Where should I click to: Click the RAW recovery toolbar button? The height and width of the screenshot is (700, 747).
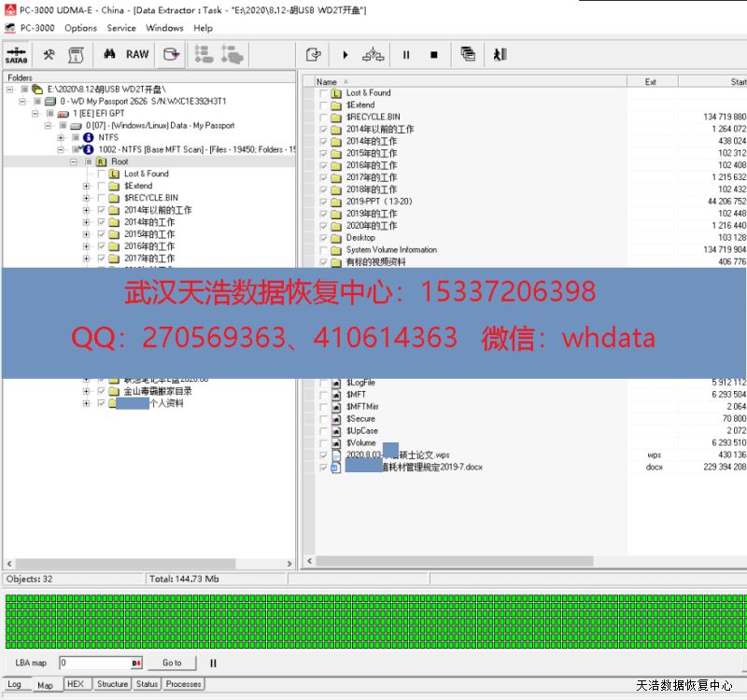point(137,55)
